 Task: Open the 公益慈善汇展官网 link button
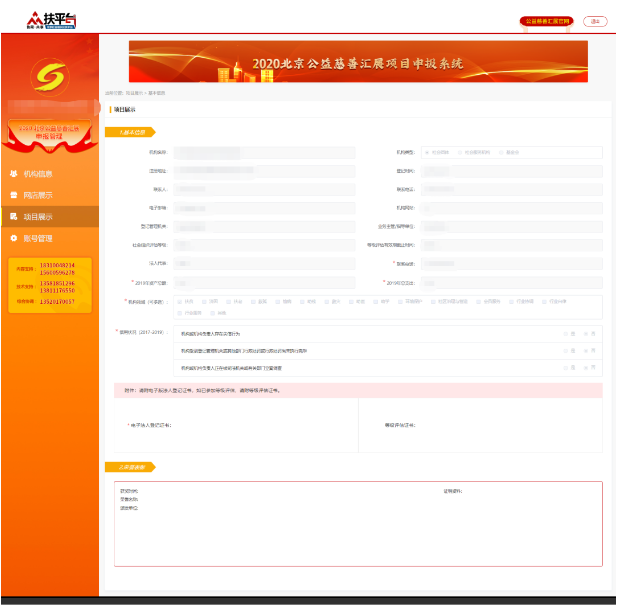coord(547,21)
